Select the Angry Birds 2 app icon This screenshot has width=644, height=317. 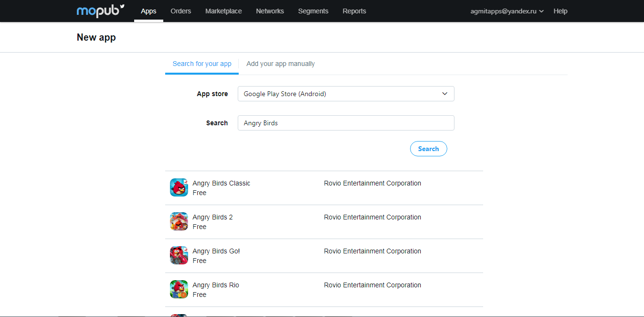point(179,221)
